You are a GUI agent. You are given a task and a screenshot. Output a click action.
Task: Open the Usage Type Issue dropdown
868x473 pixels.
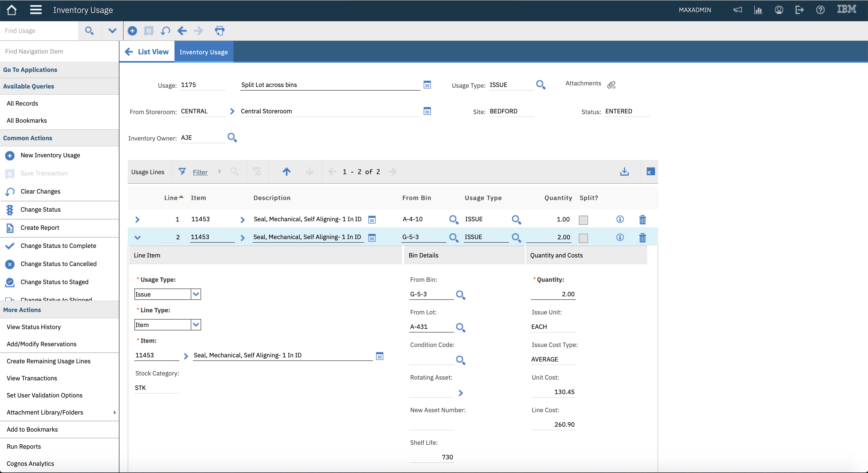[x=196, y=294]
